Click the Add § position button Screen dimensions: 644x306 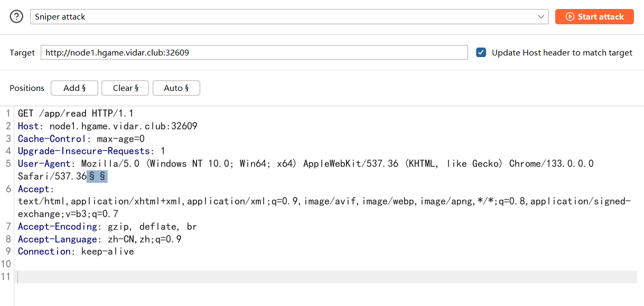(x=74, y=88)
